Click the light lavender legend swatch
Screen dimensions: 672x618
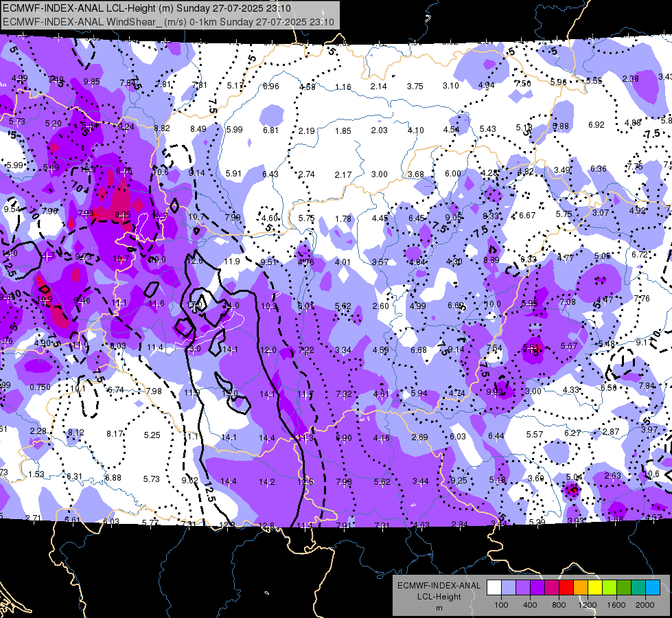pyautogui.click(x=509, y=588)
